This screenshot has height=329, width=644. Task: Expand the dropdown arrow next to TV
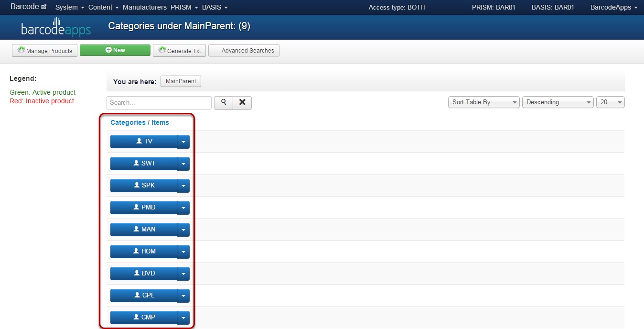[x=183, y=142]
